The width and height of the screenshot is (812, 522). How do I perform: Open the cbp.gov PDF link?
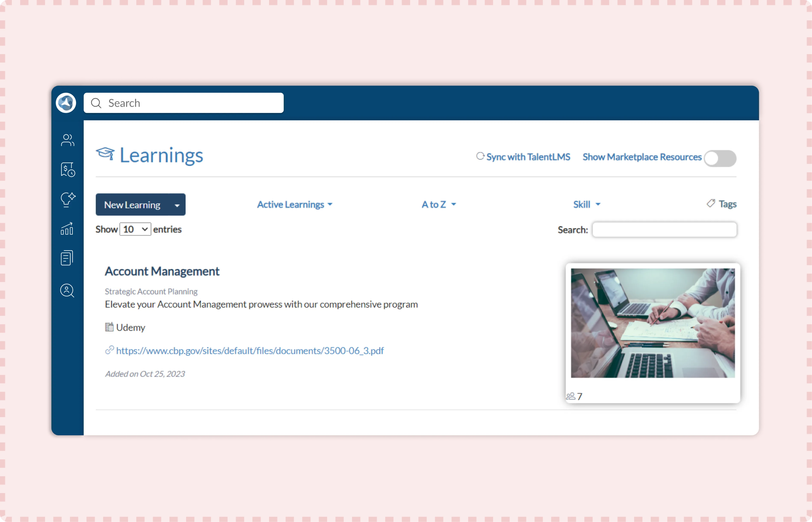250,350
